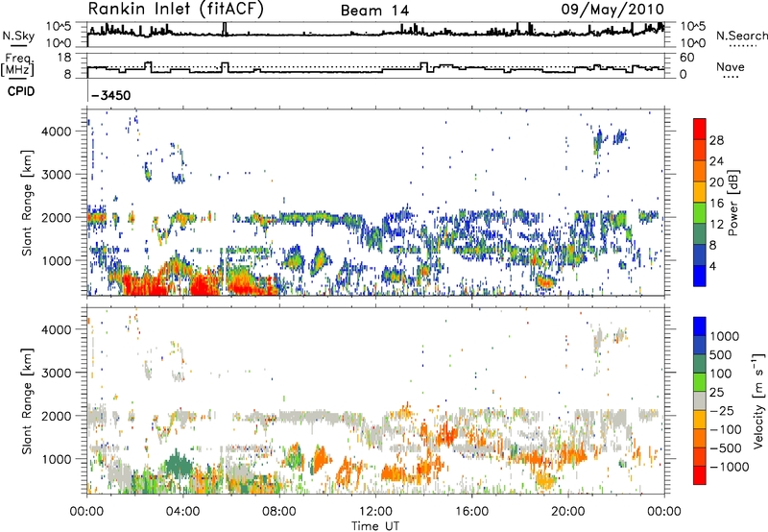Click the "CPID" row label
This screenshot has height=532, width=768.
tap(21, 91)
